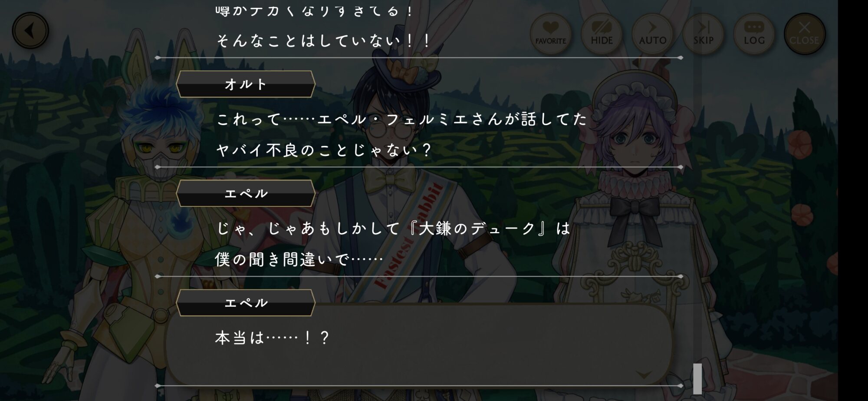Tap the line 『大鎌のデューク』は
Viewport: 868px width, 401px height.
[x=490, y=229]
